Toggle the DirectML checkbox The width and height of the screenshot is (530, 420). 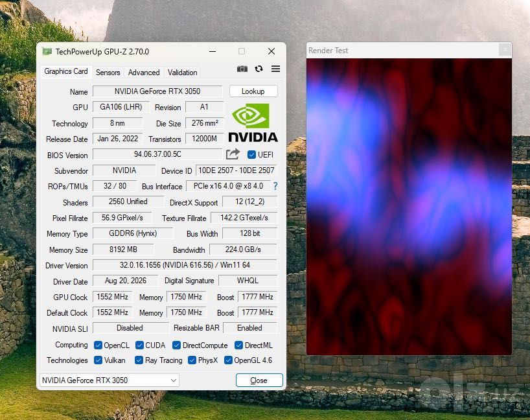click(x=238, y=345)
